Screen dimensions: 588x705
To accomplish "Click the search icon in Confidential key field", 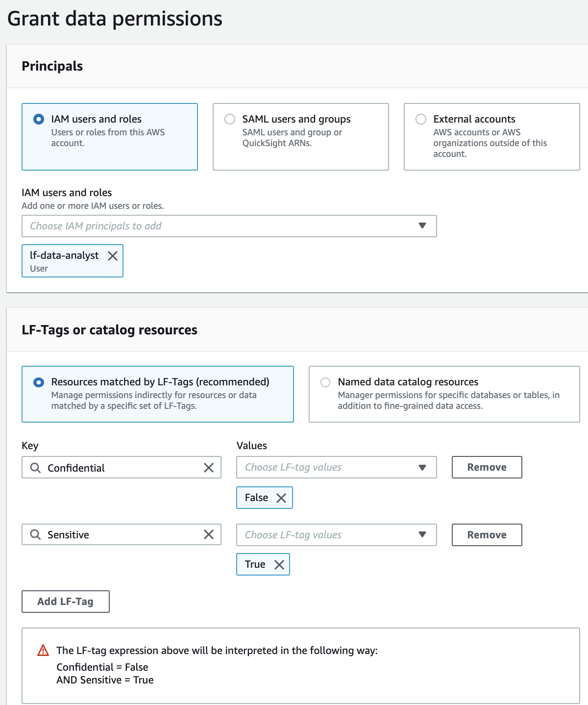I will click(x=35, y=468).
